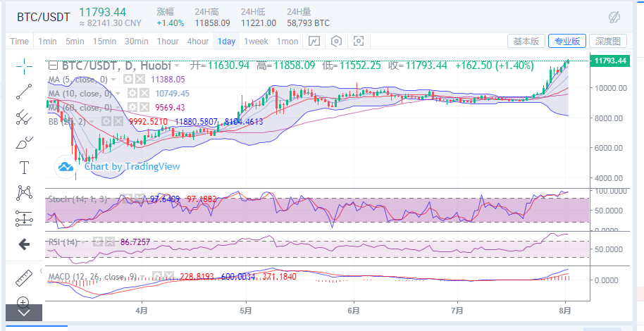Viewport: 644px width, 331px height.
Task: Open MA 5 settings gear
Action: pyautogui.click(x=128, y=80)
